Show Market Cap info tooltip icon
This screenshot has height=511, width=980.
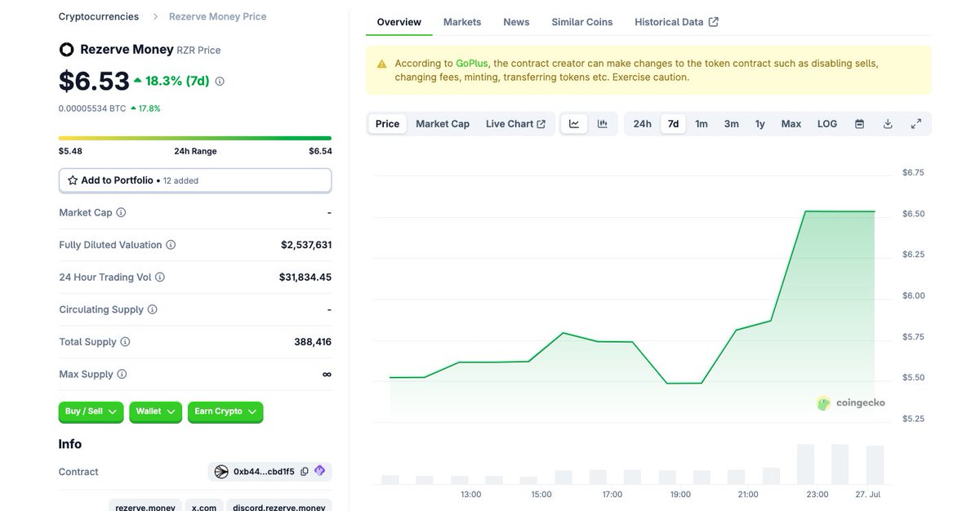coord(121,212)
